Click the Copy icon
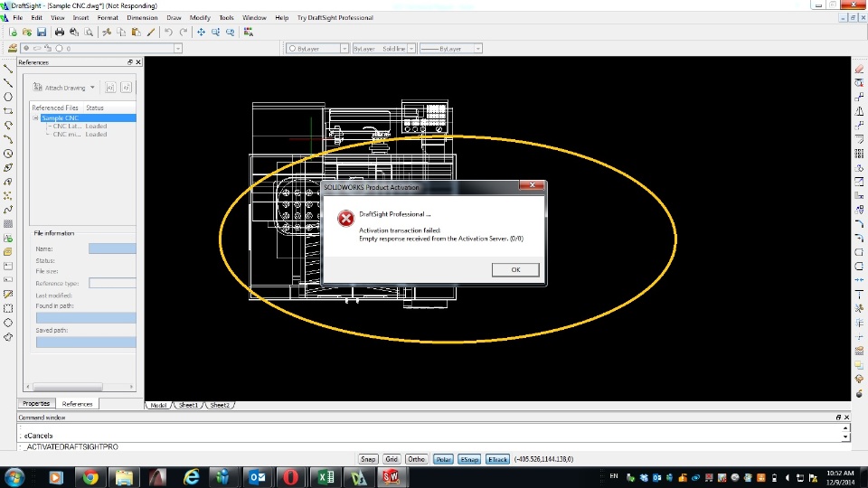Image resolution: width=868 pixels, height=488 pixels. (x=121, y=33)
